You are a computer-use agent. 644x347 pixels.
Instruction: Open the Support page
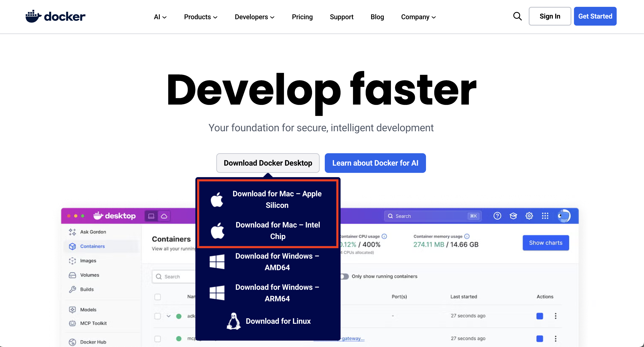tap(341, 17)
